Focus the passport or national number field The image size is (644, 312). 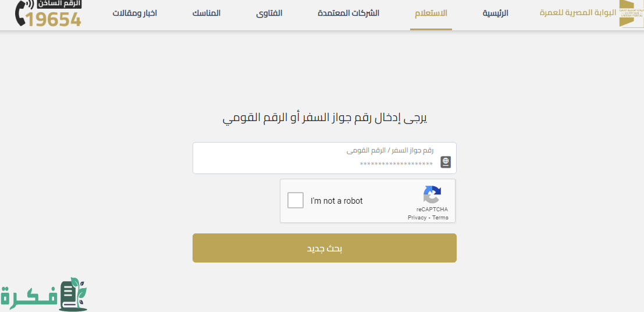coord(325,158)
